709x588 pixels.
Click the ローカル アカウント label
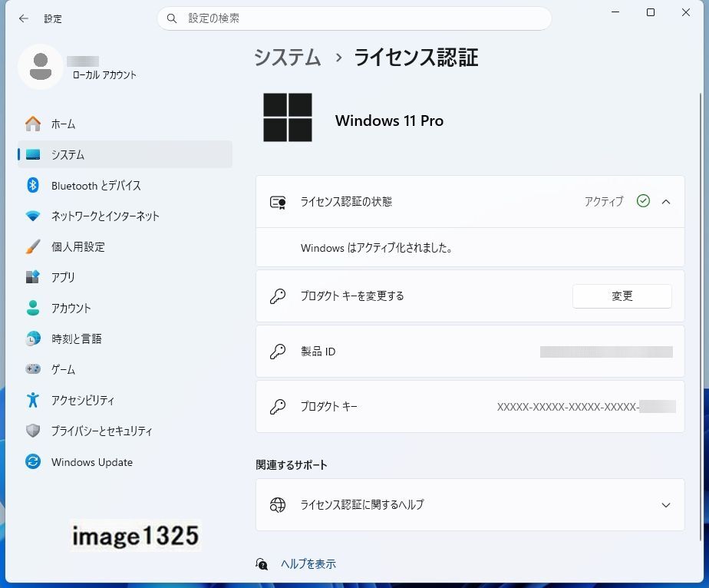pyautogui.click(x=104, y=75)
